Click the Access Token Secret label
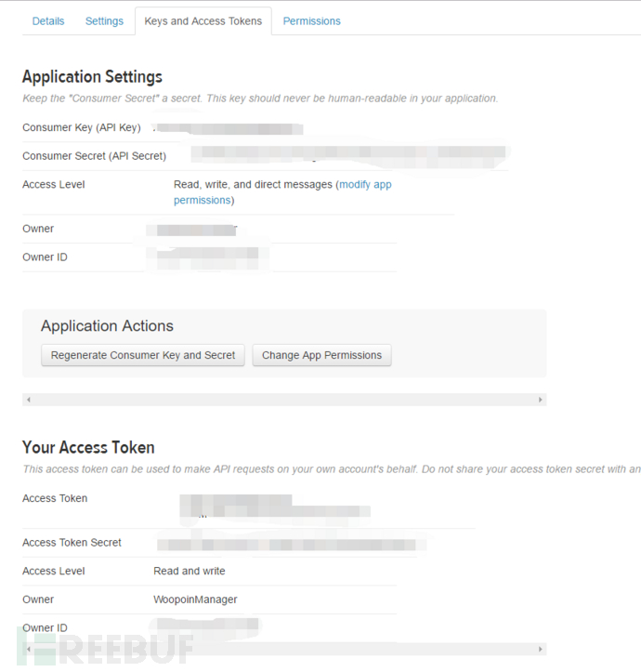This screenshot has width=641, height=672. click(x=72, y=542)
